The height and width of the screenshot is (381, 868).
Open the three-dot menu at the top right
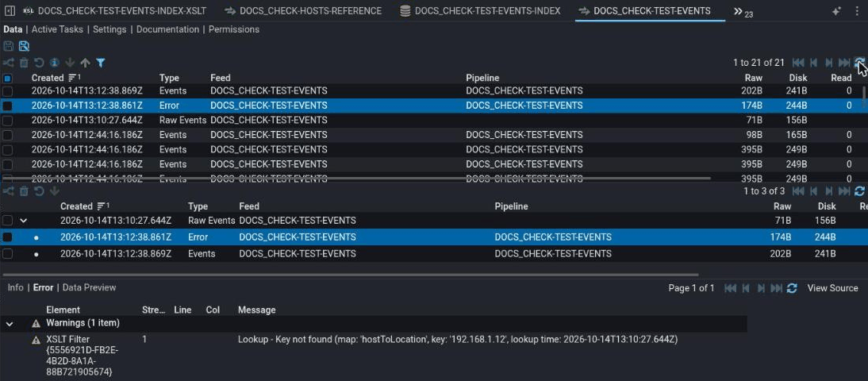858,11
